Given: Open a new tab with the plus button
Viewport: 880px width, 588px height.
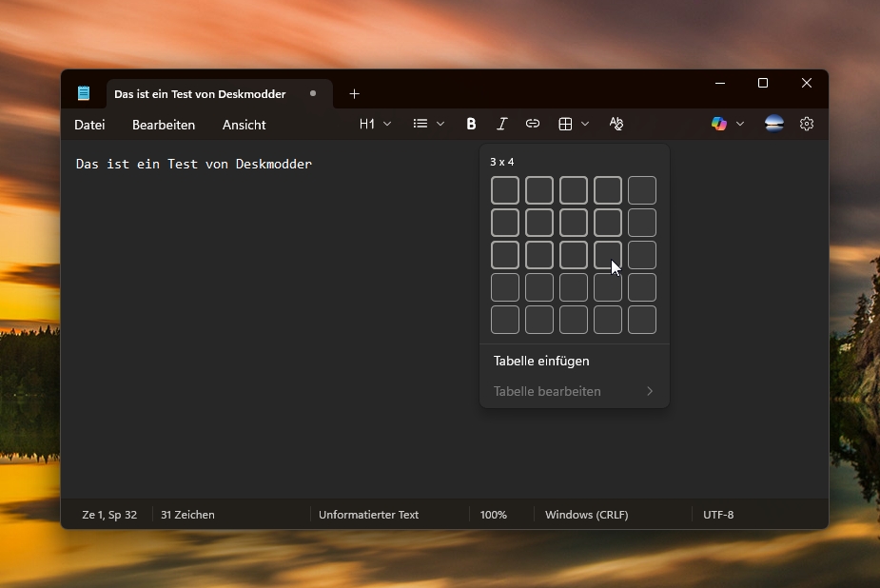Looking at the screenshot, I should (x=355, y=94).
